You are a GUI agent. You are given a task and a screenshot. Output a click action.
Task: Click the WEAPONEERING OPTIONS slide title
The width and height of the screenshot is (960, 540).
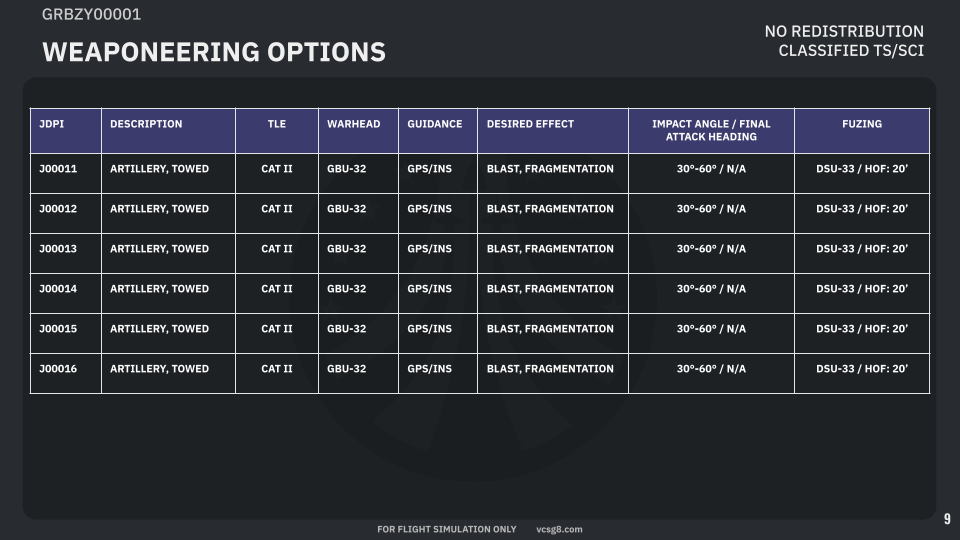(x=214, y=52)
